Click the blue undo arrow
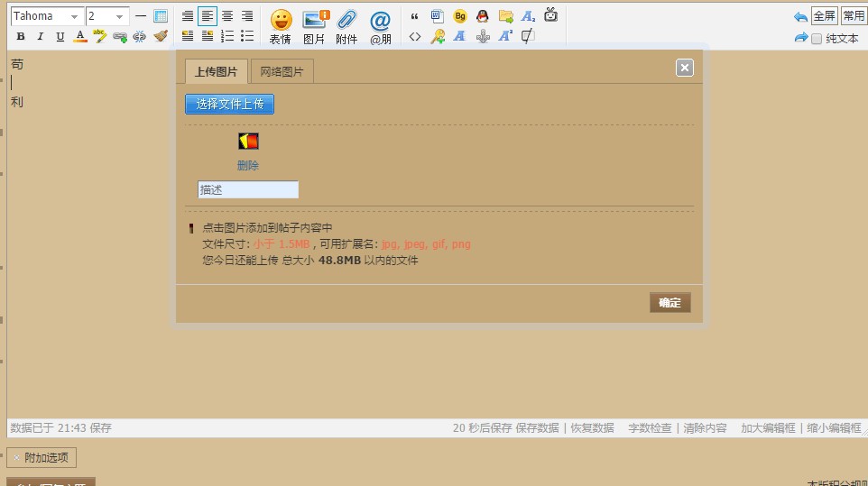The image size is (868, 486). click(x=800, y=16)
